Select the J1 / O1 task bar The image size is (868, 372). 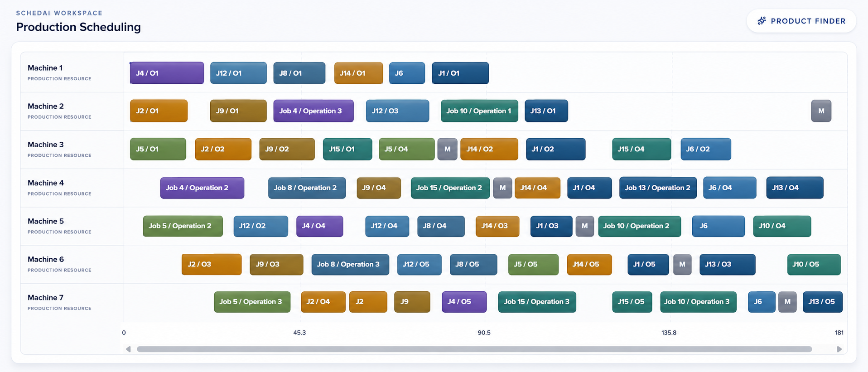click(460, 73)
